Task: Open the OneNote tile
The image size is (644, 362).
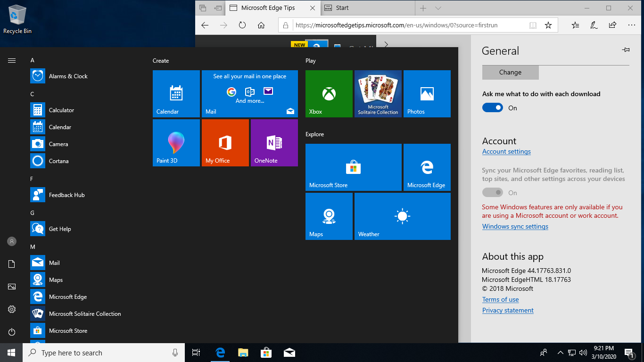Action: tap(274, 142)
